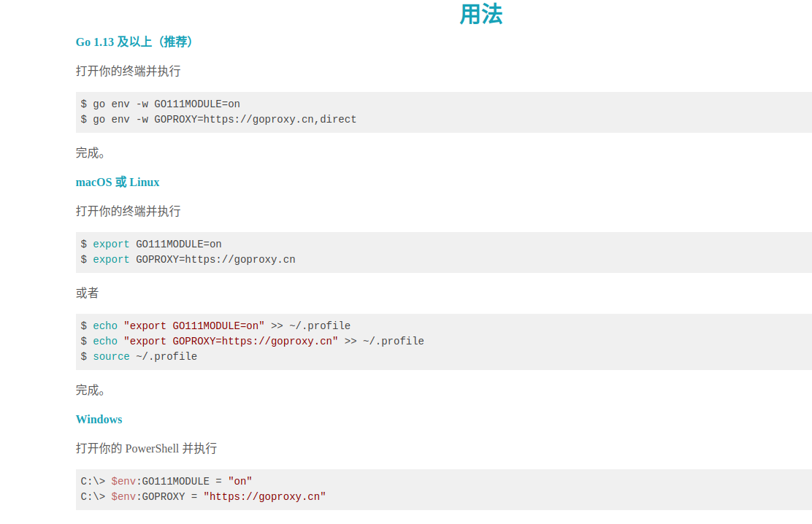Image resolution: width=812 pixels, height=524 pixels.
Task: Click the 用法 page heading
Action: pyautogui.click(x=480, y=15)
